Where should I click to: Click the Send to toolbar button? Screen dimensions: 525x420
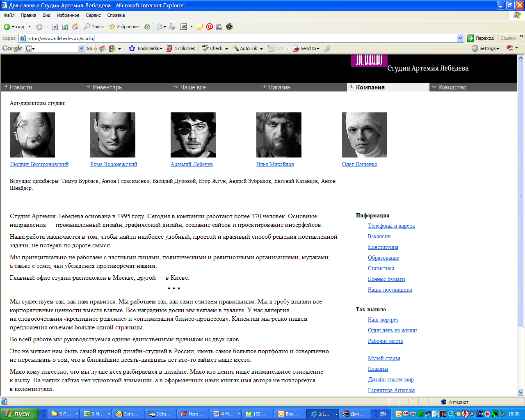[306, 48]
